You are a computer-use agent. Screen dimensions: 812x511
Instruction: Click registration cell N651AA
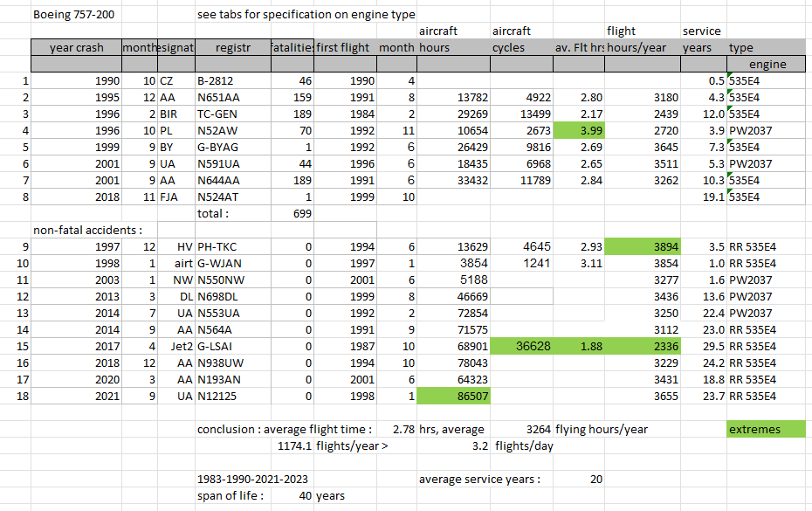[x=233, y=98]
